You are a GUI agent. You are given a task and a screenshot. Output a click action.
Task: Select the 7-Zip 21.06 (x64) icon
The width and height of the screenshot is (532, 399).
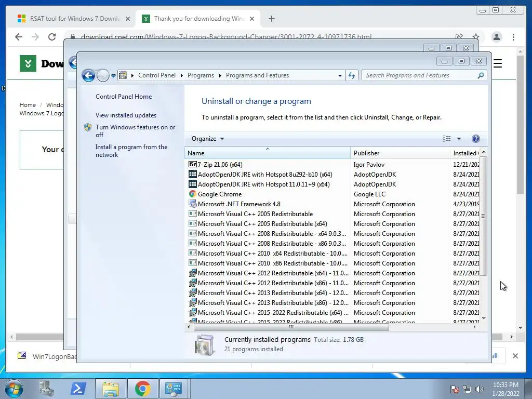tap(192, 164)
